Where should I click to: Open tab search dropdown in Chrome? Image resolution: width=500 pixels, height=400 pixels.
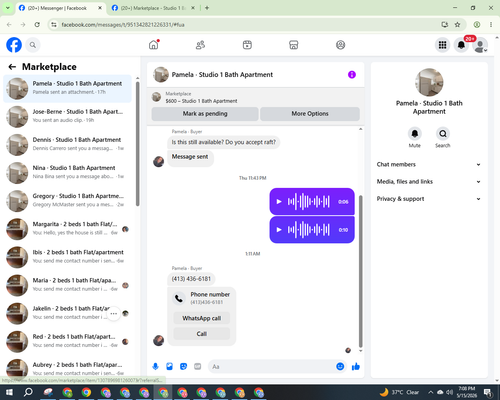click(7, 8)
